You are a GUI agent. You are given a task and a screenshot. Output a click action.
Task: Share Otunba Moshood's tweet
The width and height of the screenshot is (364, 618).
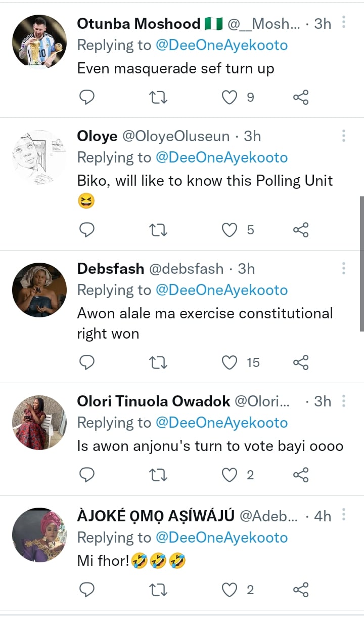click(x=301, y=97)
